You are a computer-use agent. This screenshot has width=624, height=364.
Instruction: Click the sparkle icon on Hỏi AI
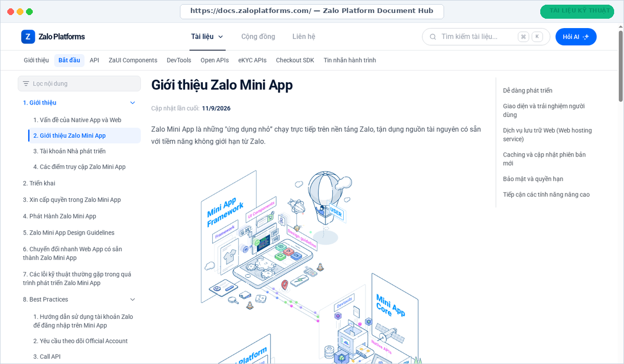586,37
